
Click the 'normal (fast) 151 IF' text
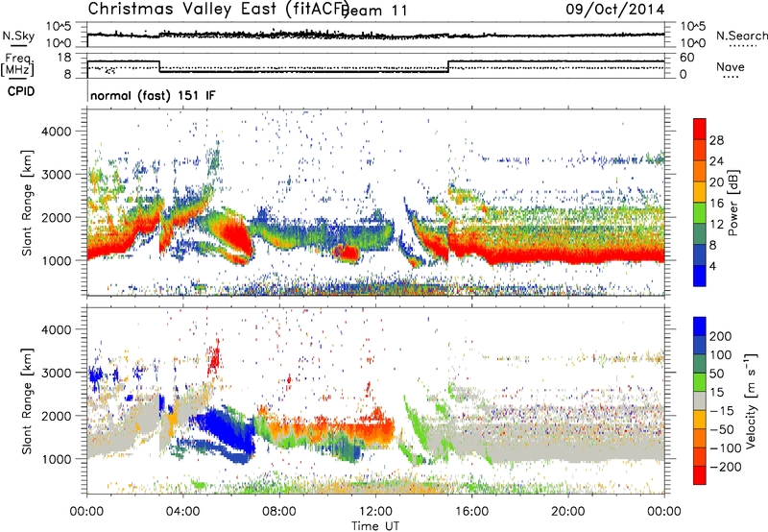pos(153,95)
